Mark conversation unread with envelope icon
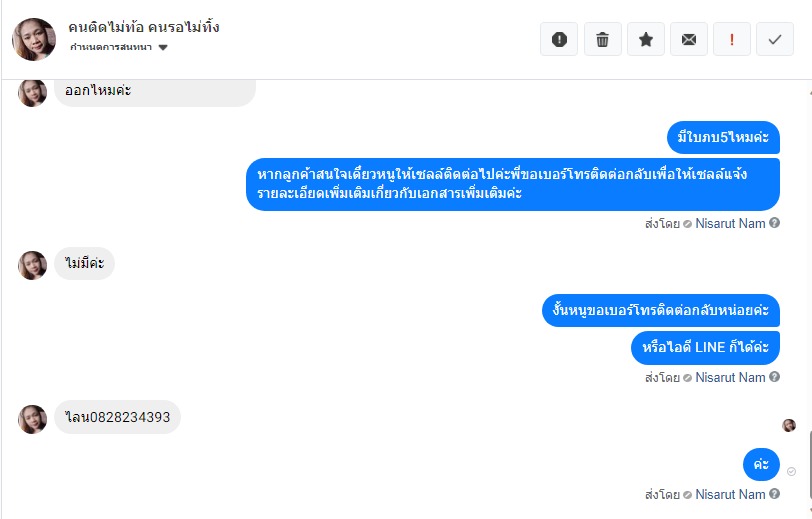812x519 pixels. coord(688,39)
